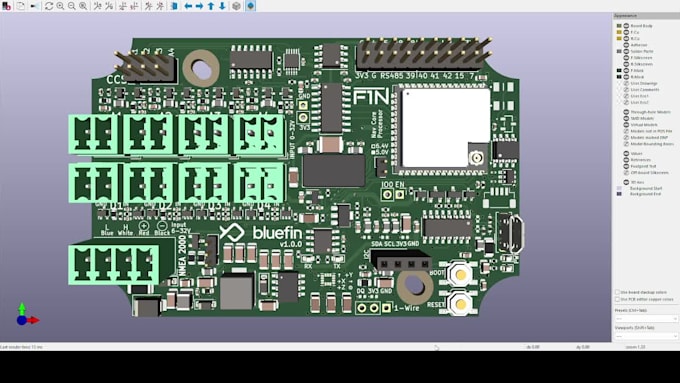Pan the board down with arrow

tap(222, 6)
